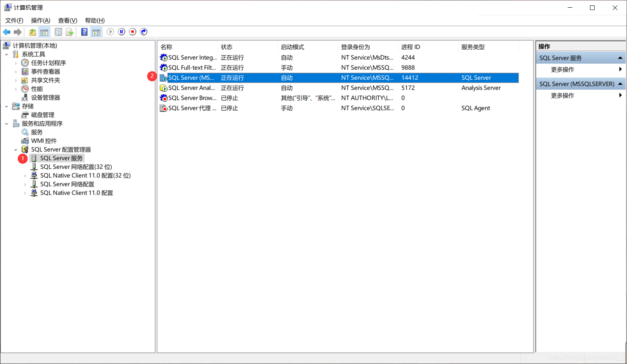627x364 pixels.
Task: Click the SQL Agent service type cell
Action: (476, 108)
